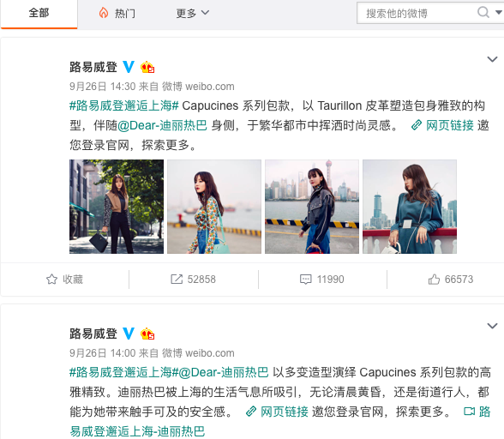Open the fourth photo thumbnail in teal dress
Viewport: 504px width, 439px height.
(410, 207)
